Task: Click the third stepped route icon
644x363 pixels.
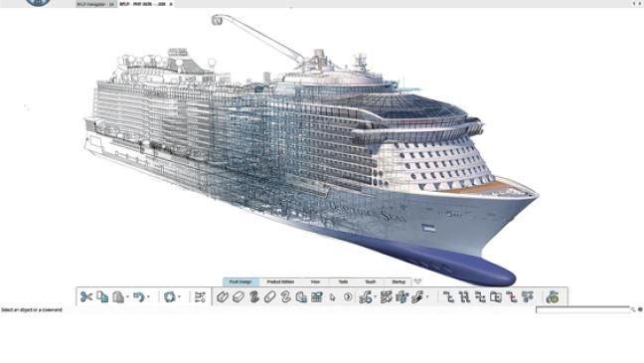Action: (480, 296)
